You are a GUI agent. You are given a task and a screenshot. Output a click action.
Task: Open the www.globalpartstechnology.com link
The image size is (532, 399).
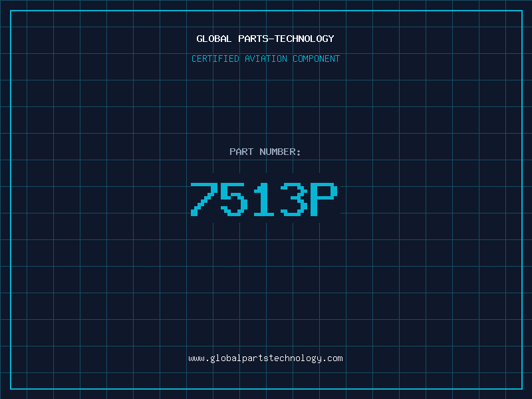(x=265, y=358)
